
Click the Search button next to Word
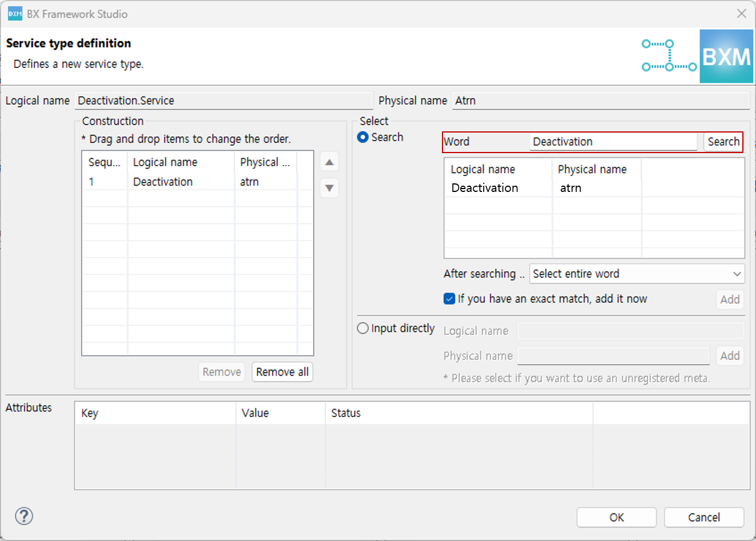[x=723, y=142]
